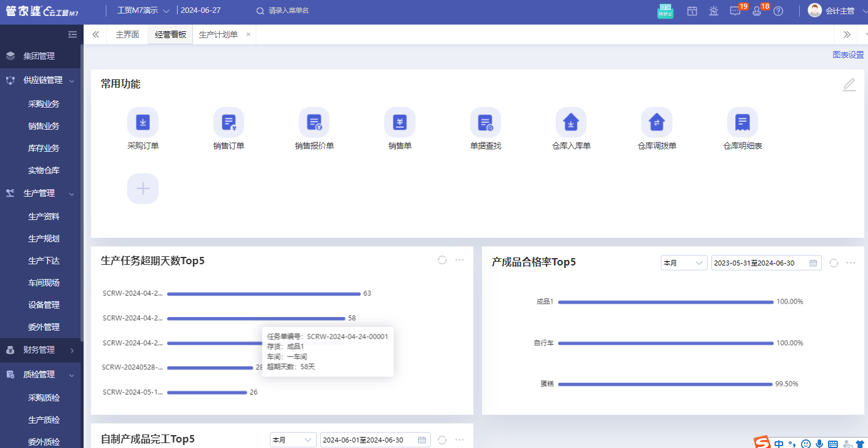This screenshot has height=448, width=868.
Task: Switch to the 生产计划单 tab
Action: (218, 34)
